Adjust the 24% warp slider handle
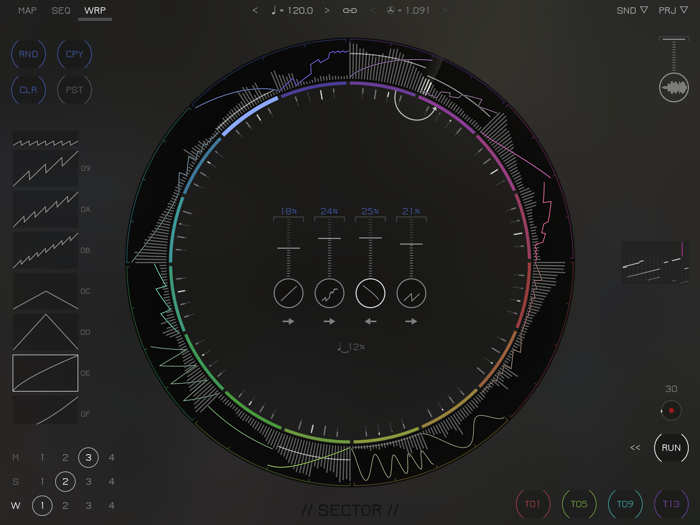Image resolution: width=700 pixels, height=525 pixels. click(329, 238)
